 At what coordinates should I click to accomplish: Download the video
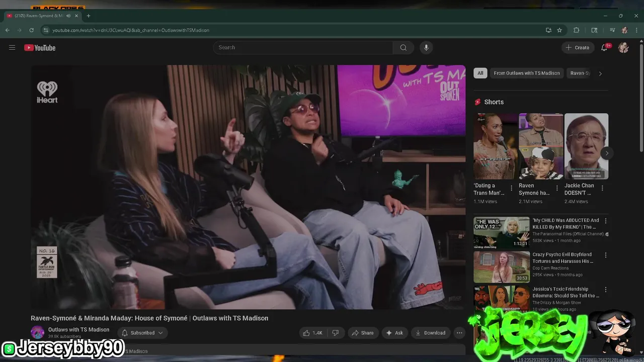pos(431,333)
